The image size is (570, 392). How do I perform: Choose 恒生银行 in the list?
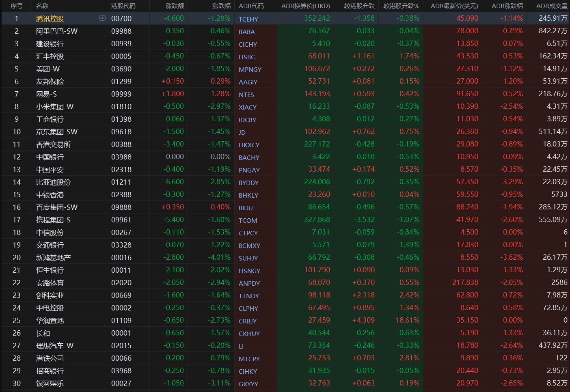(x=50, y=270)
